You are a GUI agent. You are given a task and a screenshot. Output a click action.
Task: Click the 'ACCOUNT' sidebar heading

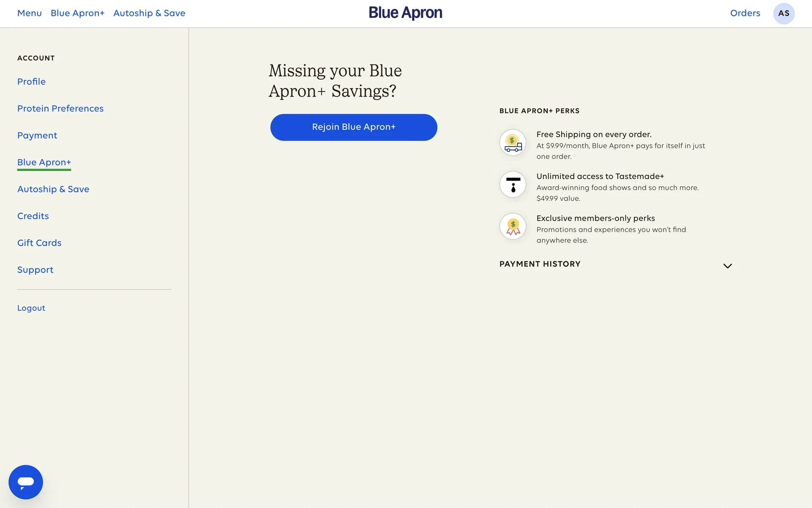click(x=36, y=58)
